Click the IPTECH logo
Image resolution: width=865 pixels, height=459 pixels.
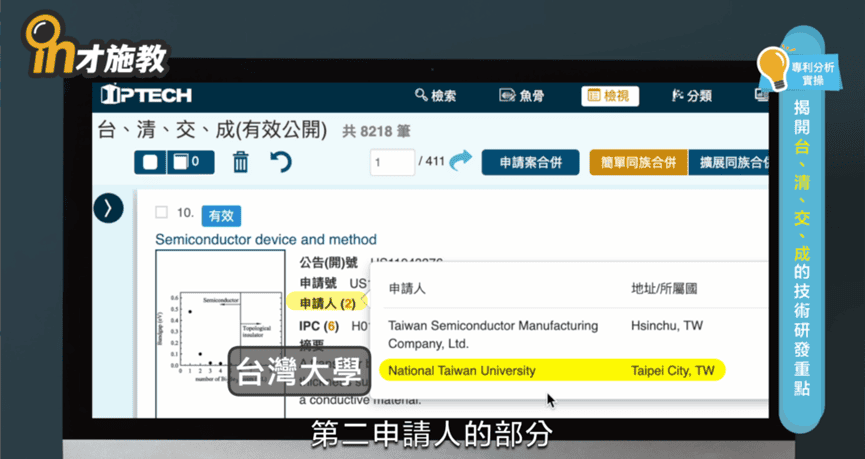click(x=146, y=96)
